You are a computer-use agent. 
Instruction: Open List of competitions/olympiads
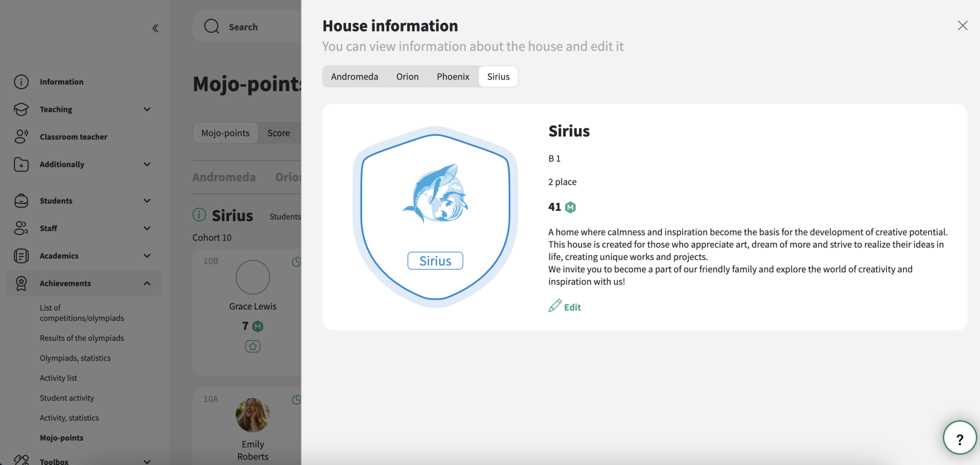click(x=82, y=313)
